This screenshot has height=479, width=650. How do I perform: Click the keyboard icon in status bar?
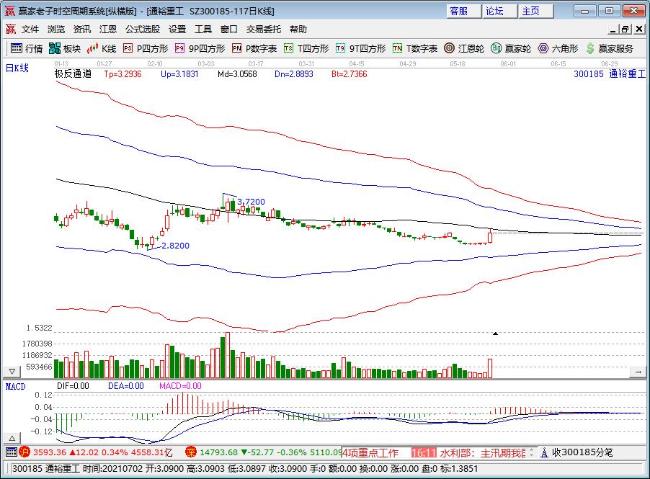click(11, 452)
